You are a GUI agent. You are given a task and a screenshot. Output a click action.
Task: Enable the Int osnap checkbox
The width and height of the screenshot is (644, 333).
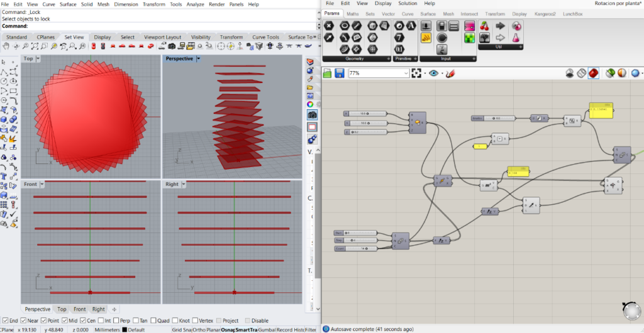[x=101, y=320]
